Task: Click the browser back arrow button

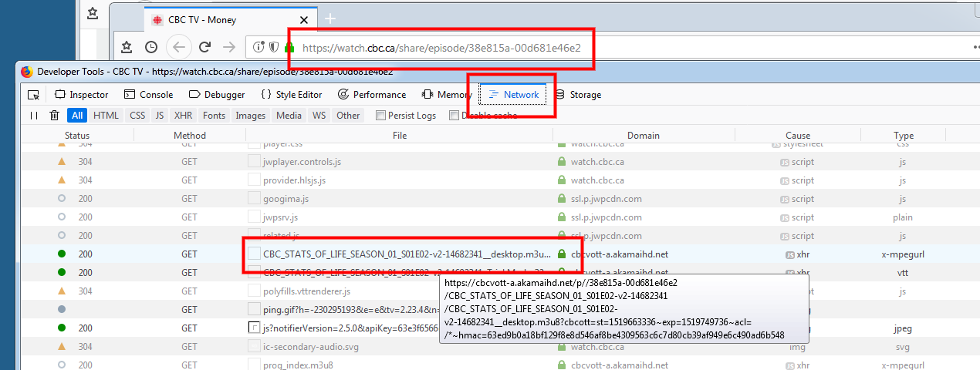Action: [179, 47]
